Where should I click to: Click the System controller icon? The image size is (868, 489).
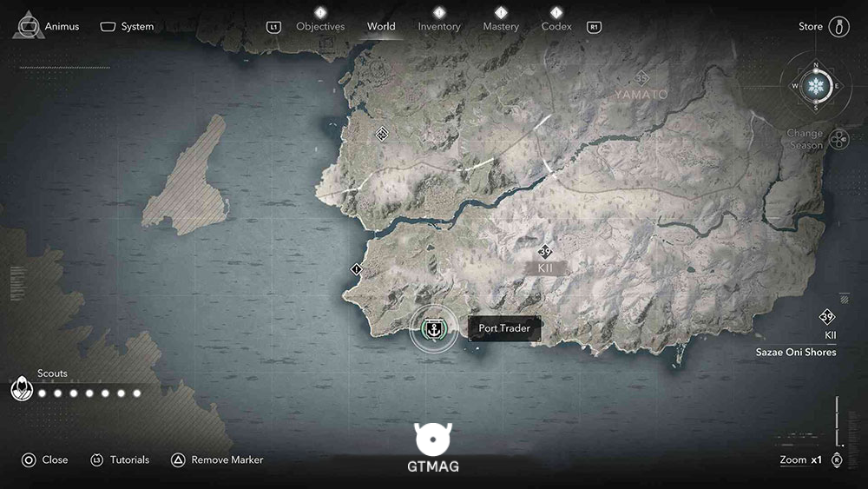[108, 27]
